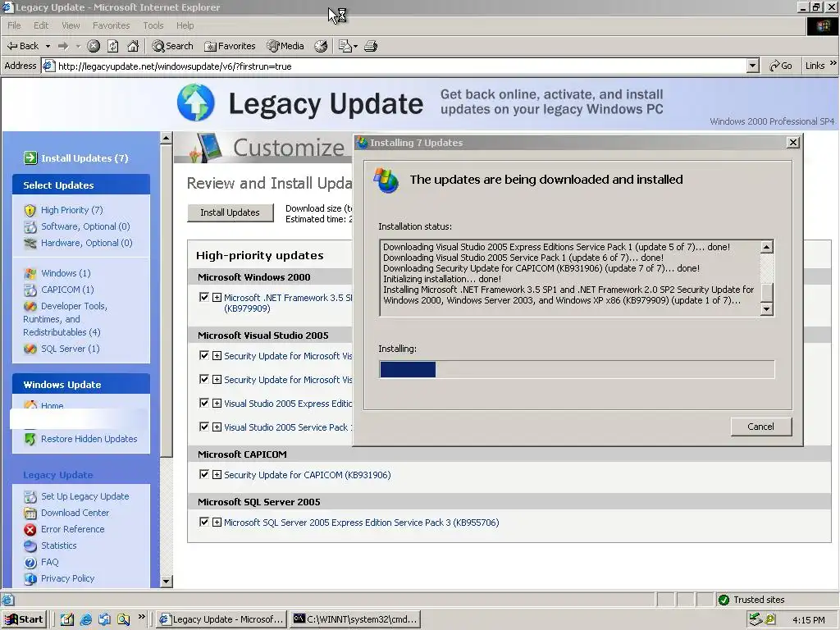This screenshot has width=840, height=630.
Task: Click the Legacy Update globe logo
Action: pyautogui.click(x=196, y=103)
